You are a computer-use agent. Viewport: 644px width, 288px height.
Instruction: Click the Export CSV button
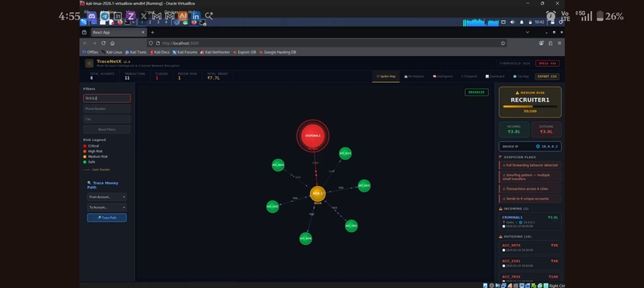click(x=547, y=77)
